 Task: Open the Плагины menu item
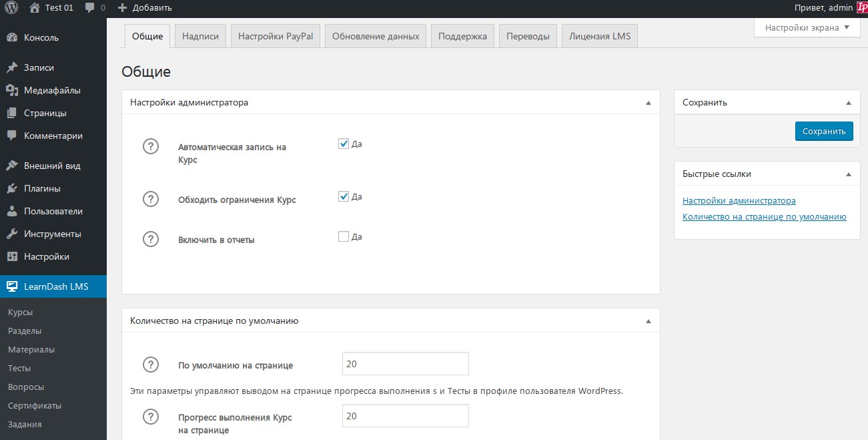[53, 188]
